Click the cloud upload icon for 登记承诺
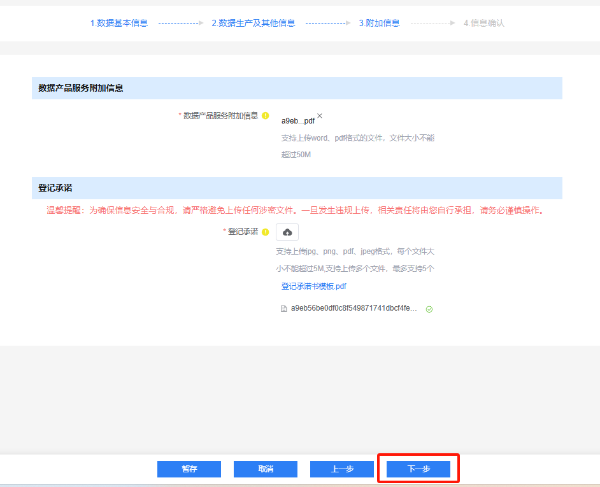This screenshot has height=487, width=600. point(288,232)
